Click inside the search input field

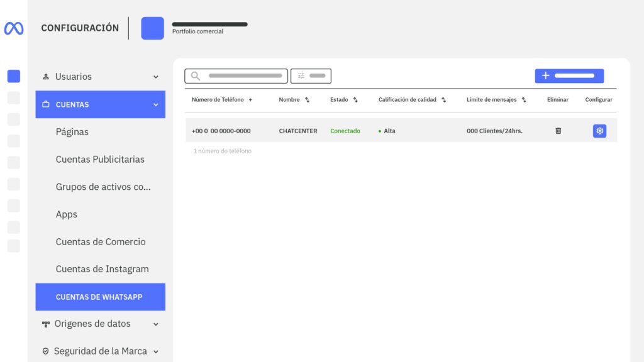coord(245,76)
